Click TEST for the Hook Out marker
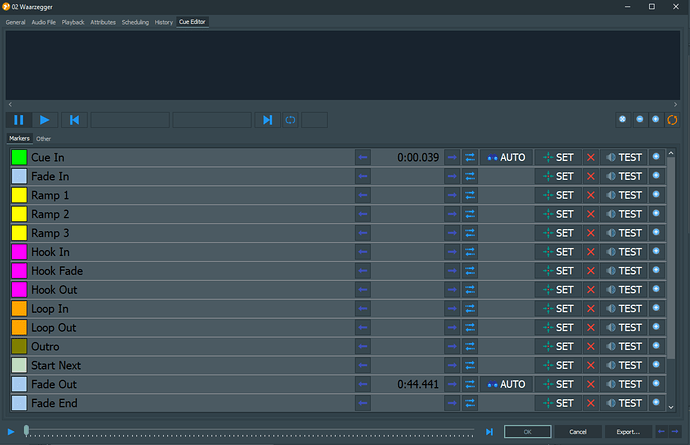This screenshot has width=690, height=445. click(623, 290)
